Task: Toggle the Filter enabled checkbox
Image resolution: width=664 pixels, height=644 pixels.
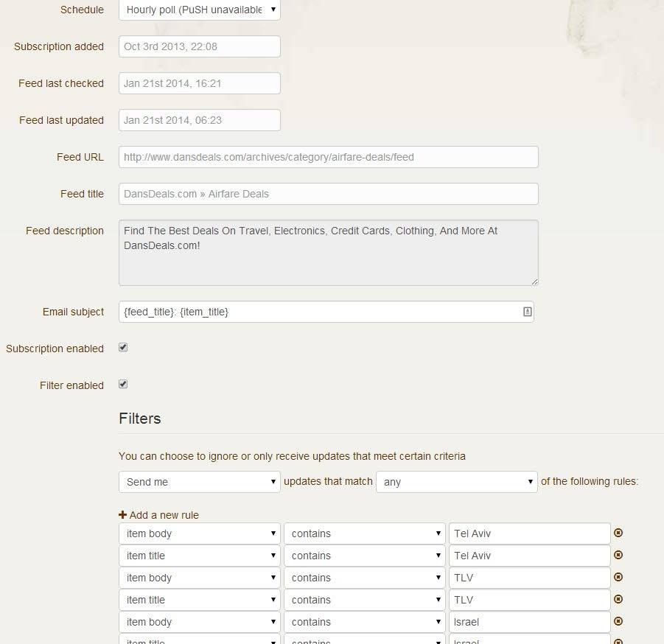Action: coord(123,385)
